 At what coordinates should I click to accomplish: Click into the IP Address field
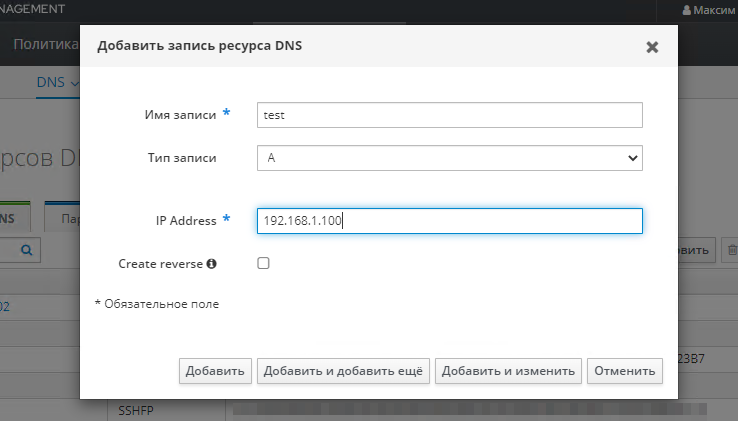point(449,221)
